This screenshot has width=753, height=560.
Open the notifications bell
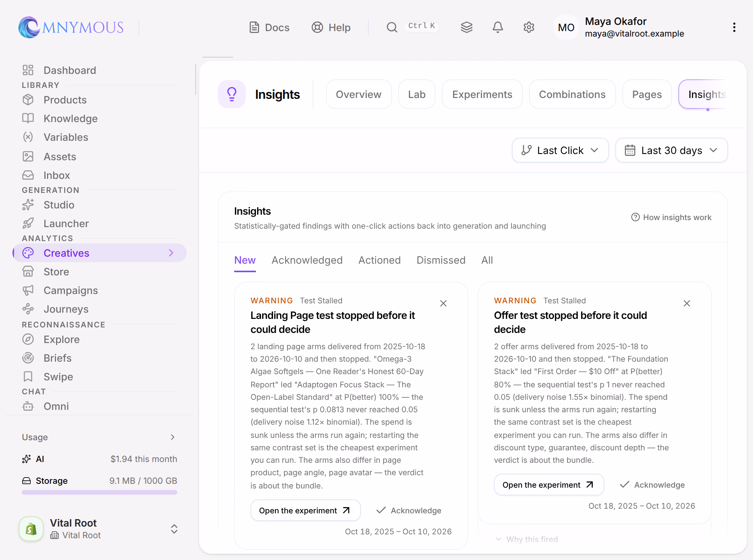click(x=498, y=27)
